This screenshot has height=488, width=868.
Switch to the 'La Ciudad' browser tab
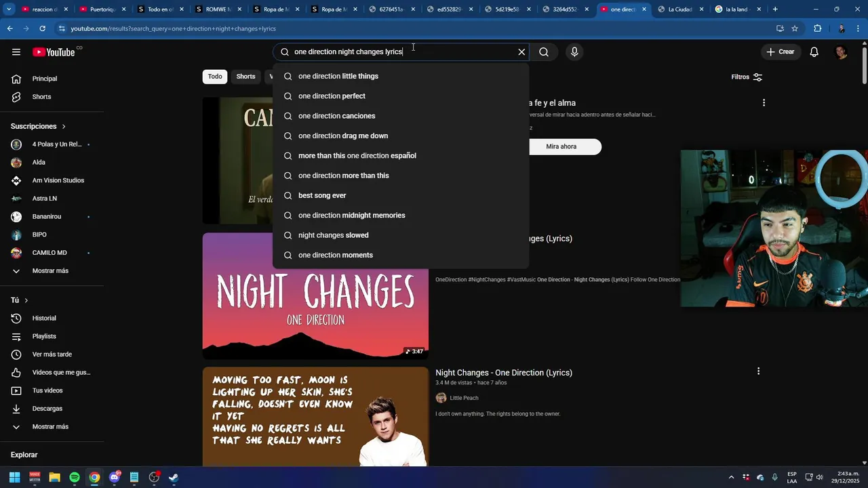(679, 9)
